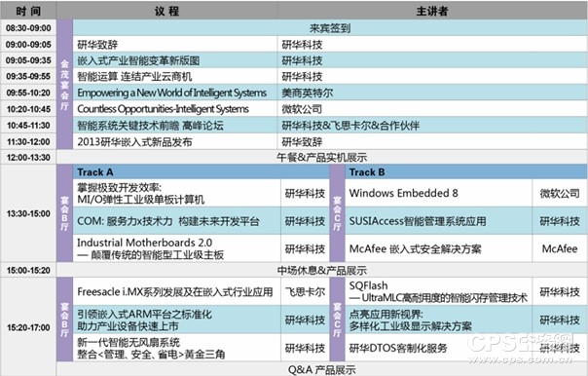Click the Q&A 产品展示 row
Image resolution: width=588 pixels, height=376 pixels.
(x=322, y=369)
